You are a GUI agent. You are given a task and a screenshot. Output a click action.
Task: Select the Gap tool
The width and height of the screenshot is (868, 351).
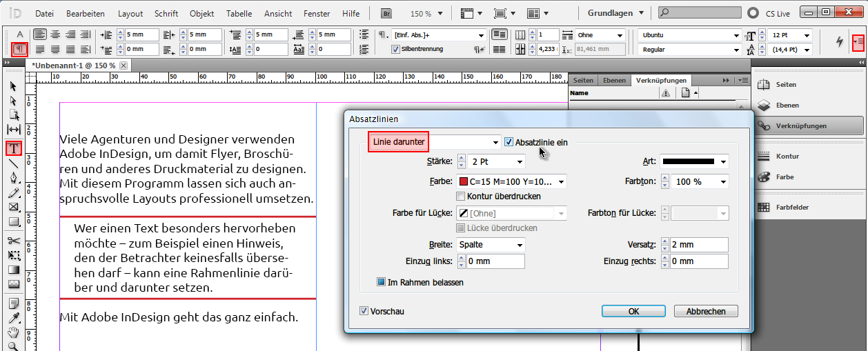[13, 130]
